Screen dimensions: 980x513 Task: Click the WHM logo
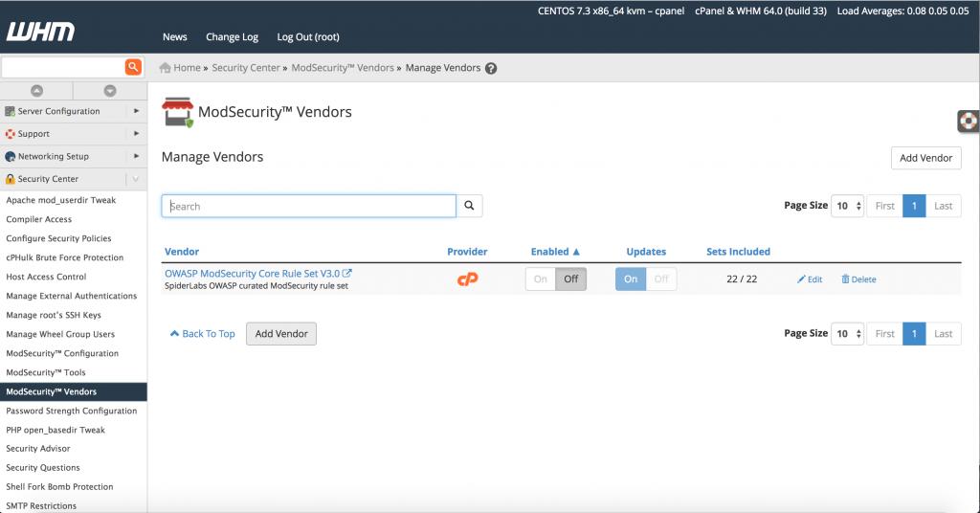point(40,32)
